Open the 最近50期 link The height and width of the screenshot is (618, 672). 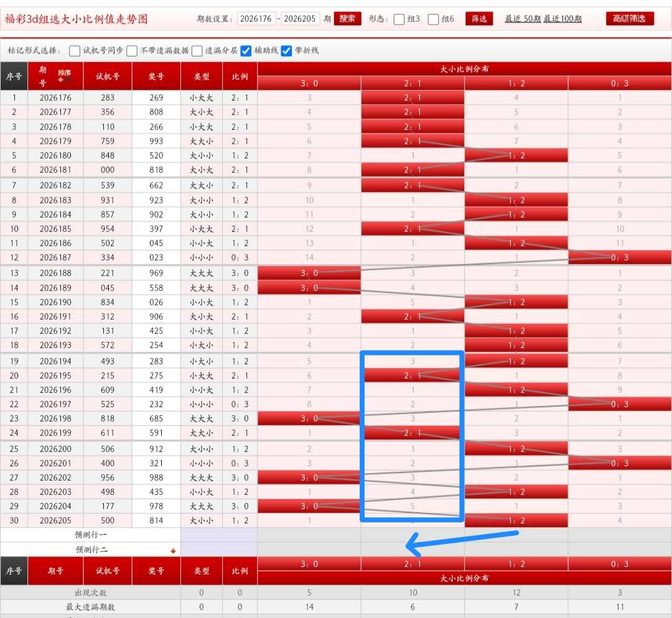click(x=523, y=19)
